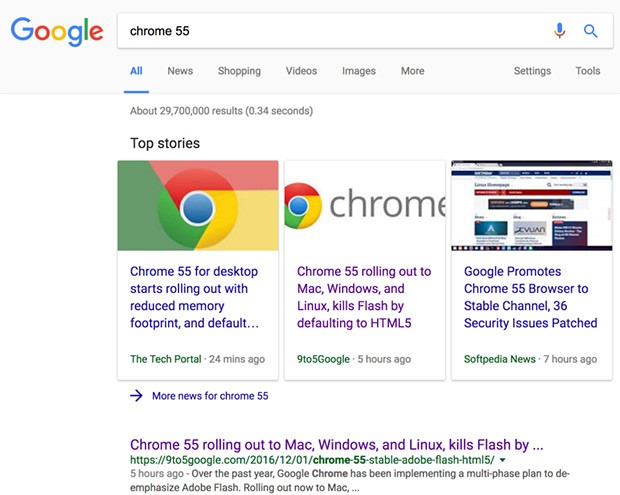Screen dimensions: 620x495
Task: Click 'More news for chrome 55' link
Action: coord(210,396)
